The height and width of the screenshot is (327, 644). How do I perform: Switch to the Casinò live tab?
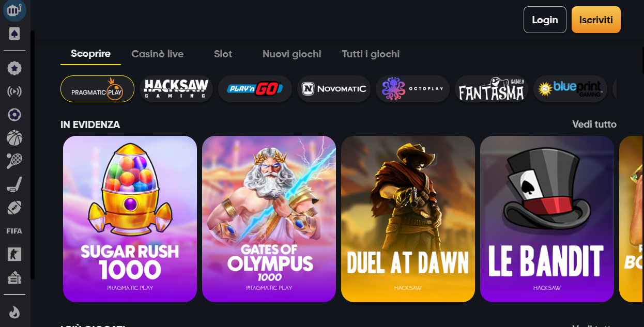(158, 54)
